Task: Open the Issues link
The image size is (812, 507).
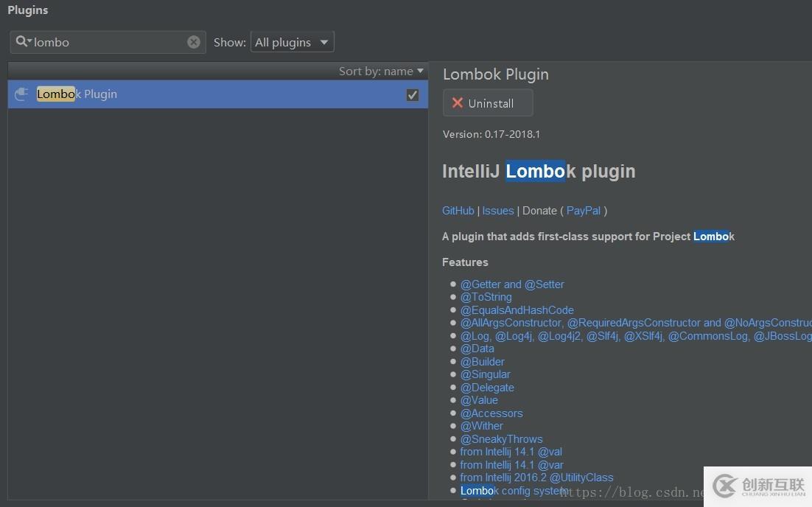Action: click(x=497, y=210)
